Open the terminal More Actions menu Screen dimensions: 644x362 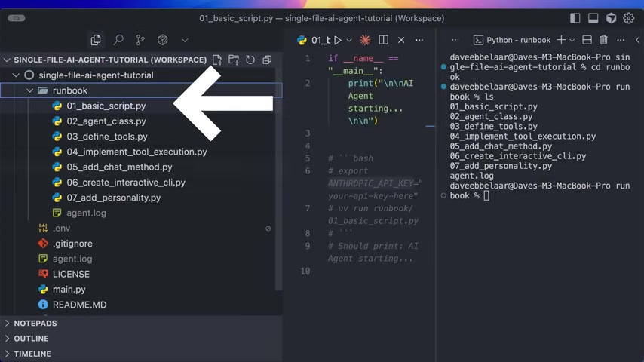click(621, 40)
